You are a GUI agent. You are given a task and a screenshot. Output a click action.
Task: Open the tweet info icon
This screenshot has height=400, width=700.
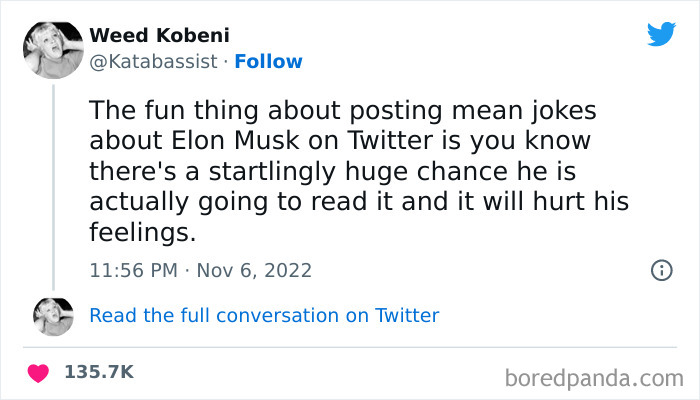pyautogui.click(x=660, y=270)
